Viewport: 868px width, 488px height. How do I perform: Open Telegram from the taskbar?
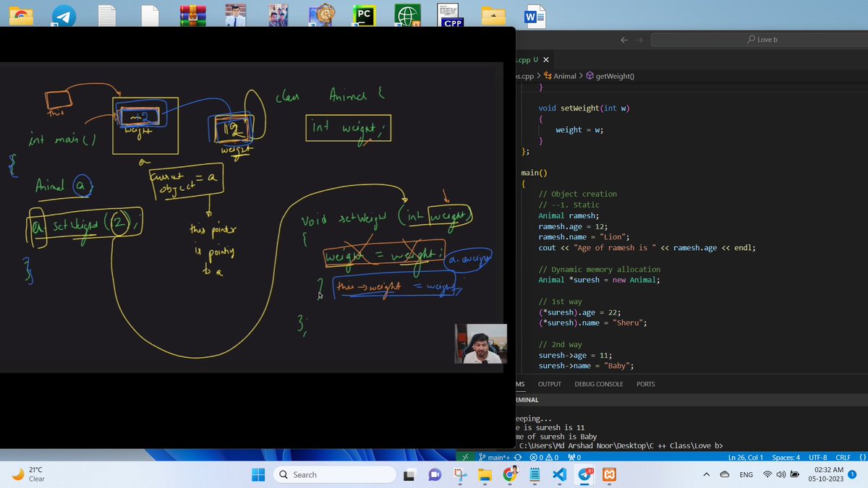(x=584, y=475)
